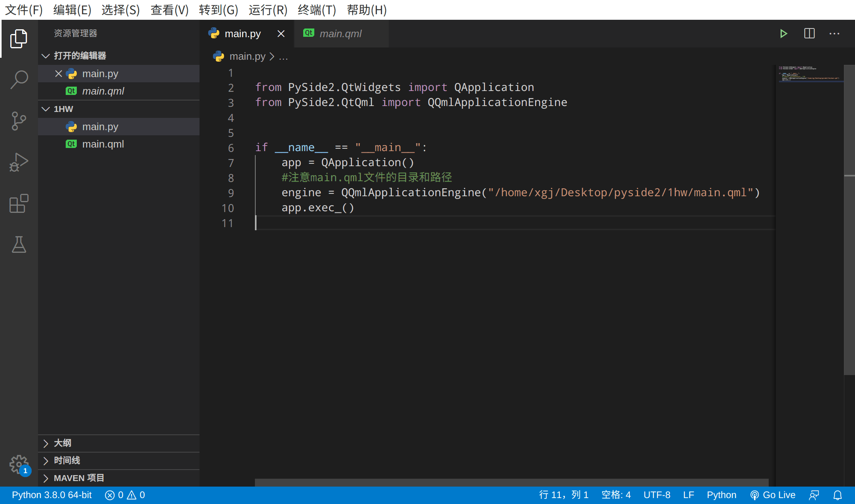Click the horizontal editor scrollbar
Viewport: 855px width, 504px height.
point(511,482)
